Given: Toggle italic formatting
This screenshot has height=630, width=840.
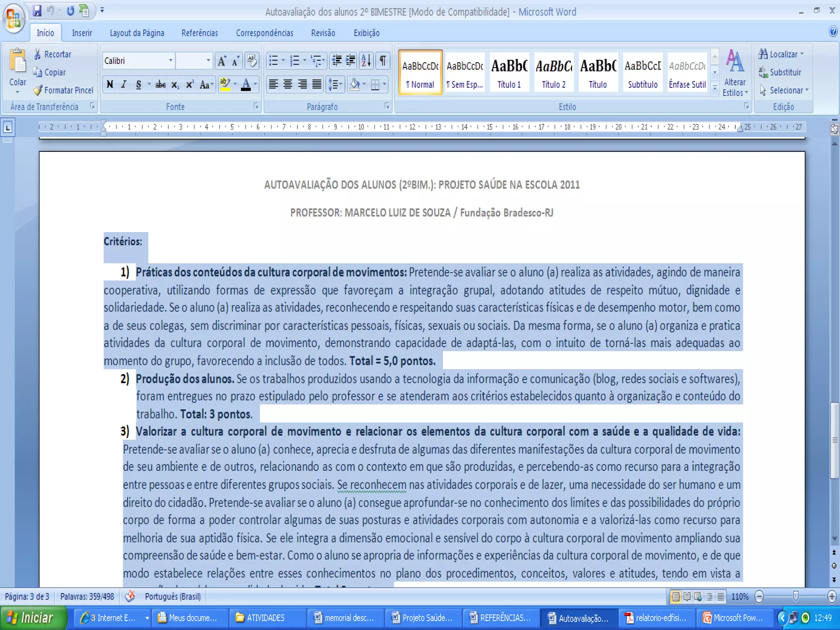Looking at the screenshot, I should (x=124, y=84).
